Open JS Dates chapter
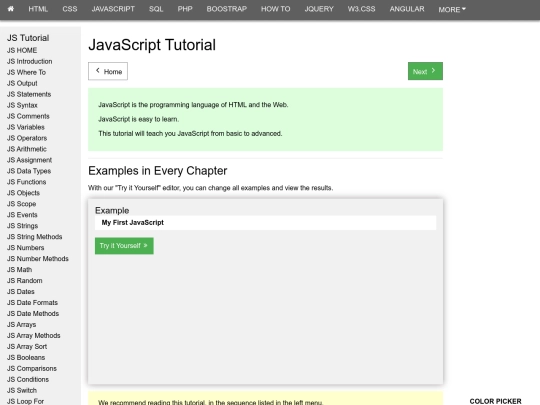This screenshot has width=540, height=405. pyautogui.click(x=21, y=292)
